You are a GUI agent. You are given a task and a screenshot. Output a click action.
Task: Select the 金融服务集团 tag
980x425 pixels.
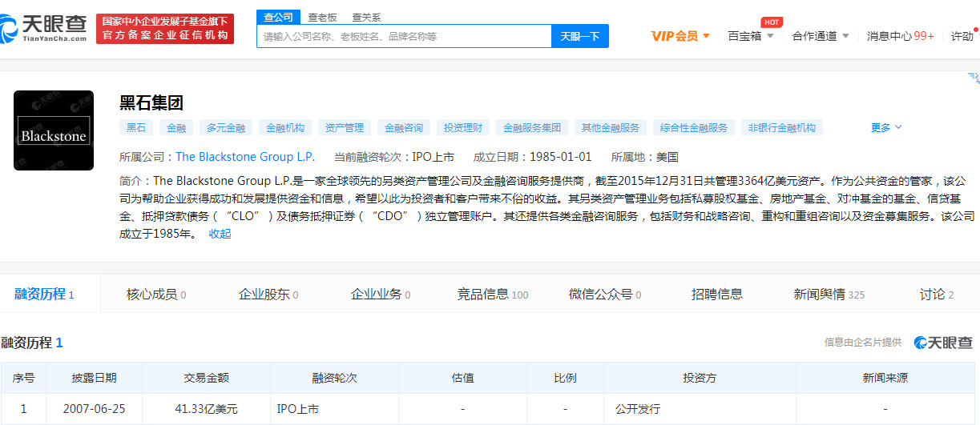[x=532, y=127]
